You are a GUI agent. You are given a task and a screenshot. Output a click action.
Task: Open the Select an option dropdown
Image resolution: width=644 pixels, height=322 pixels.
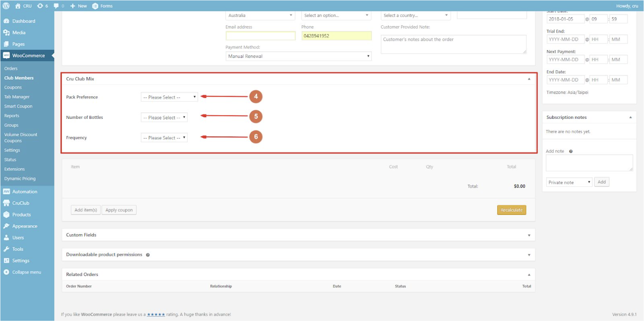click(336, 15)
